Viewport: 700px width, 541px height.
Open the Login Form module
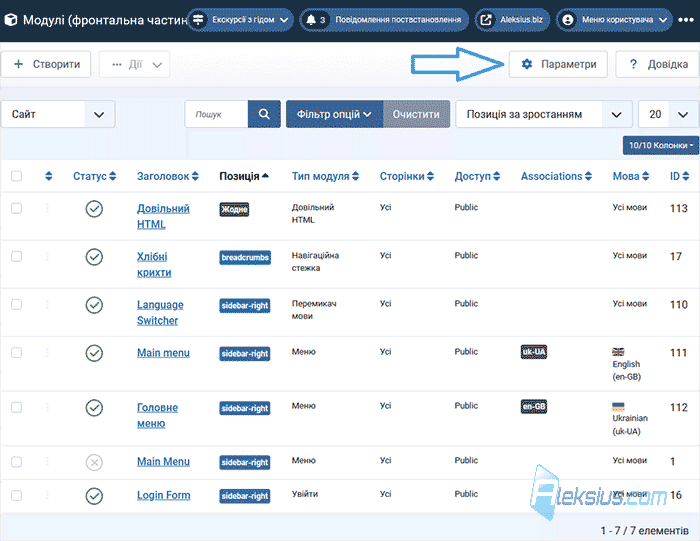click(163, 495)
